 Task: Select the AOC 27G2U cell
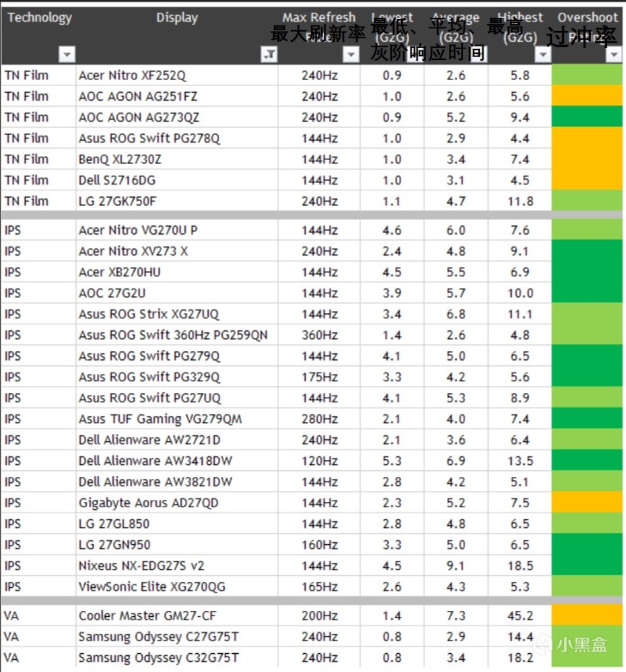pos(177,293)
